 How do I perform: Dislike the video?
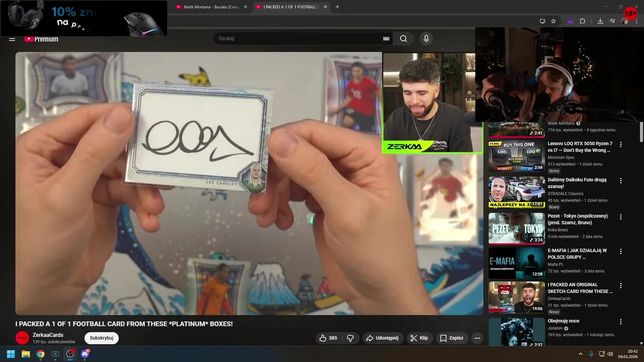click(x=351, y=338)
